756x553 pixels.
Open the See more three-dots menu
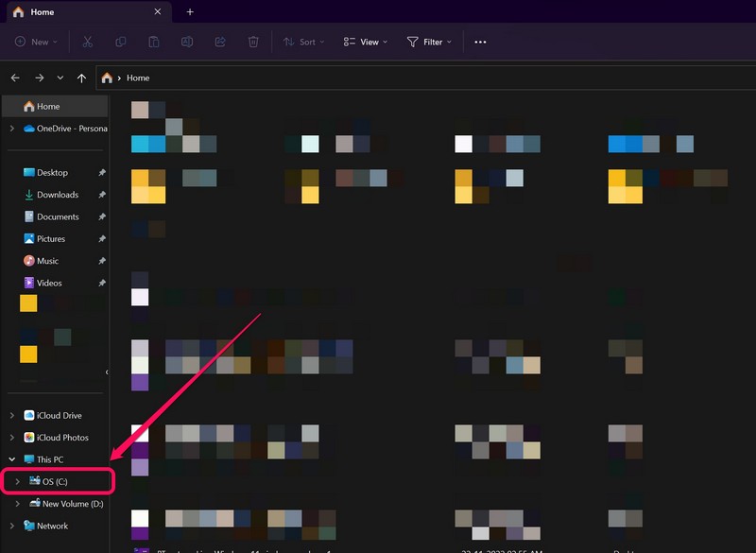[x=480, y=42]
